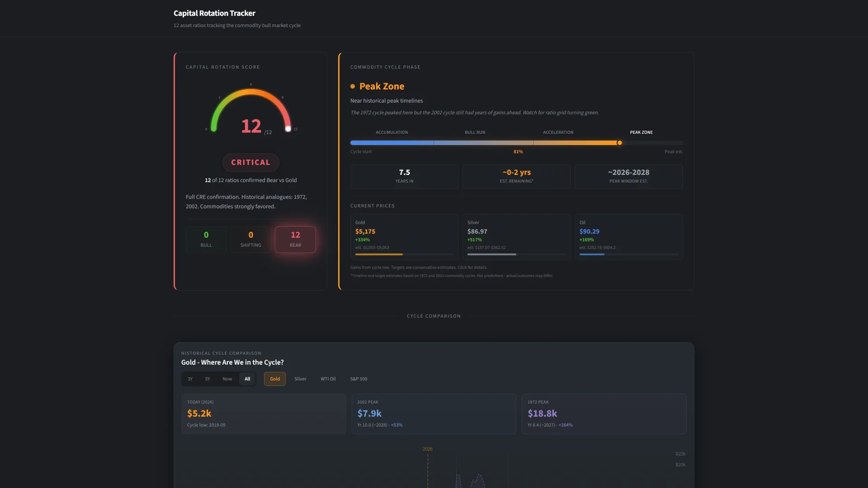This screenshot has width=868, height=488.
Task: Select the 5Y time range
Action: (208, 379)
